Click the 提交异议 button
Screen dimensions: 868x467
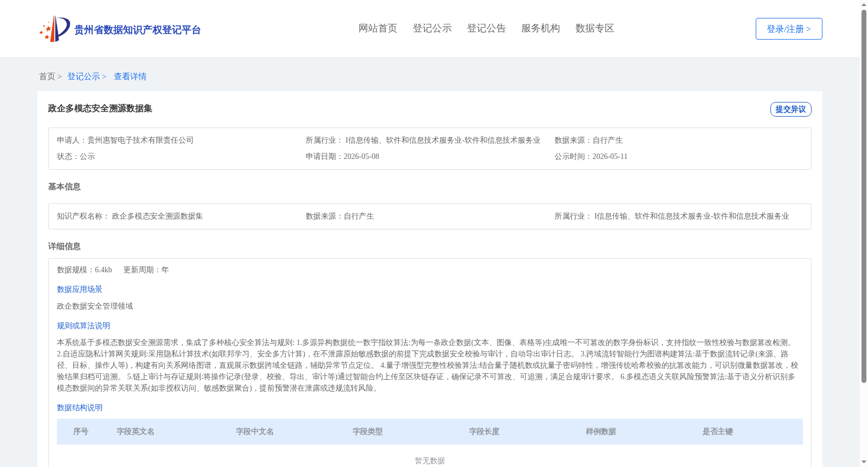790,109
